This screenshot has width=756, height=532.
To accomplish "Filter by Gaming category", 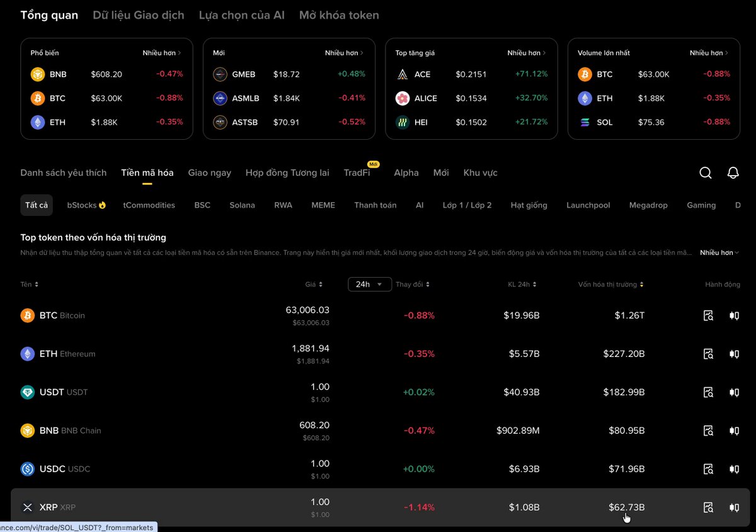I will click(701, 205).
